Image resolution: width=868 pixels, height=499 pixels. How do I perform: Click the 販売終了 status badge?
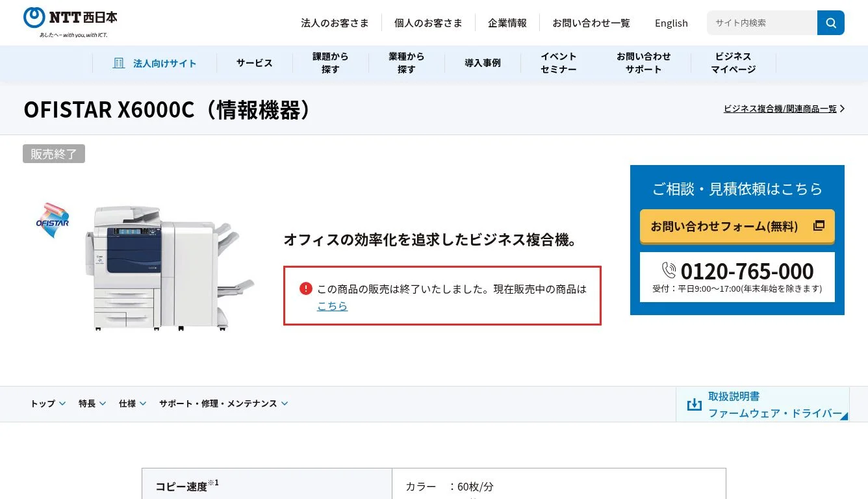coord(54,154)
